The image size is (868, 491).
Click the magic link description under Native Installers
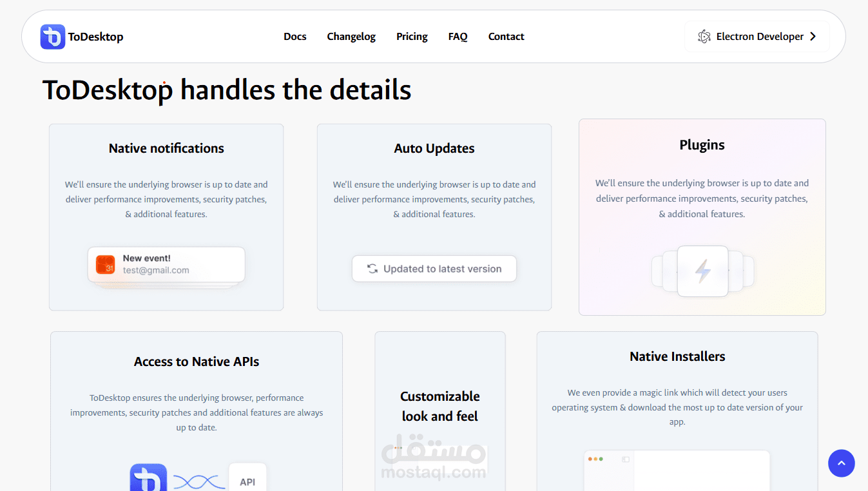click(x=677, y=407)
